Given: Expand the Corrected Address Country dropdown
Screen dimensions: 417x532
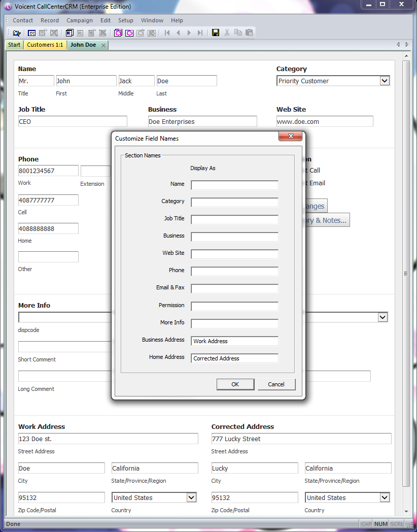Looking at the screenshot, I should pyautogui.click(x=385, y=497).
